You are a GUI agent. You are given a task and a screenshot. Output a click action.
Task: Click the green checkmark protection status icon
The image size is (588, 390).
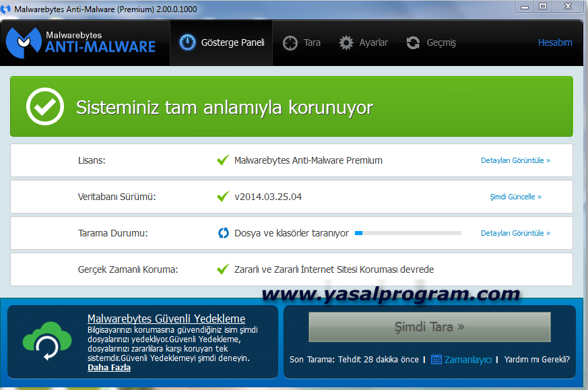[x=45, y=106]
